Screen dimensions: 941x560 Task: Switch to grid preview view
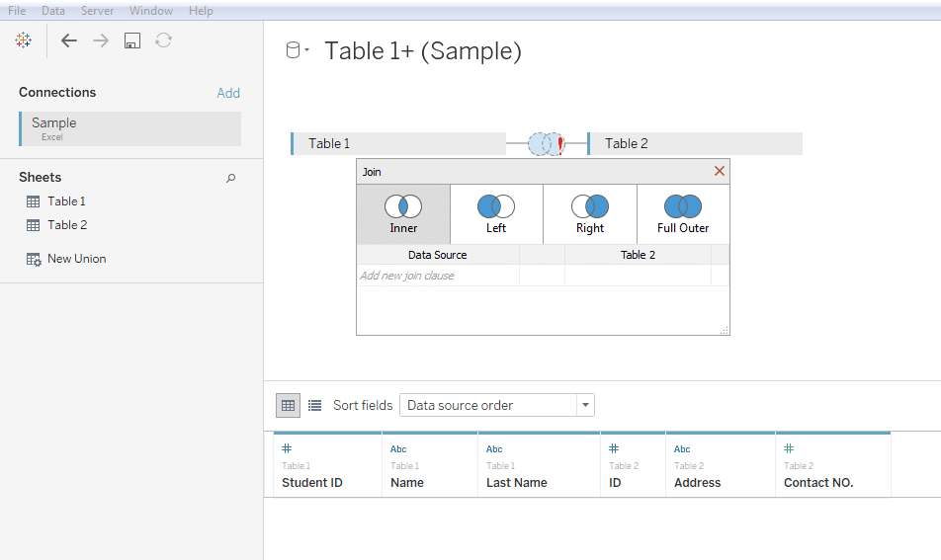click(x=289, y=405)
